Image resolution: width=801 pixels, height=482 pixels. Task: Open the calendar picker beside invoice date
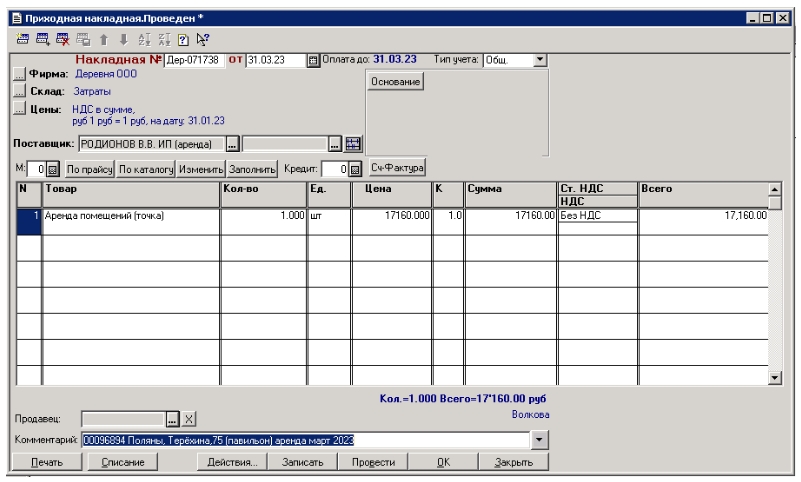tap(312, 60)
